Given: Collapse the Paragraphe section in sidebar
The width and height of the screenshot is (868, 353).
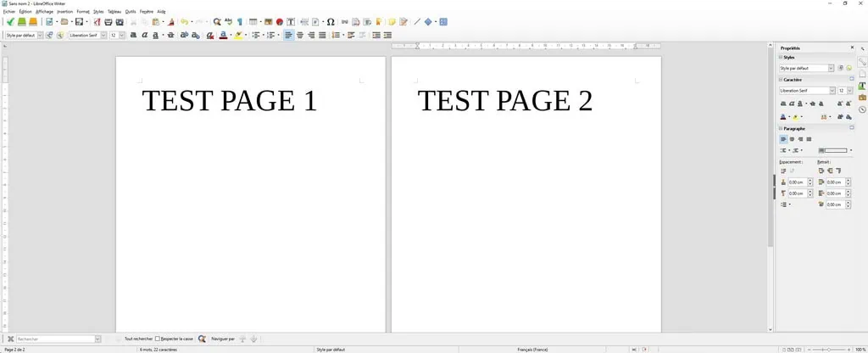Looking at the screenshot, I should click(781, 128).
